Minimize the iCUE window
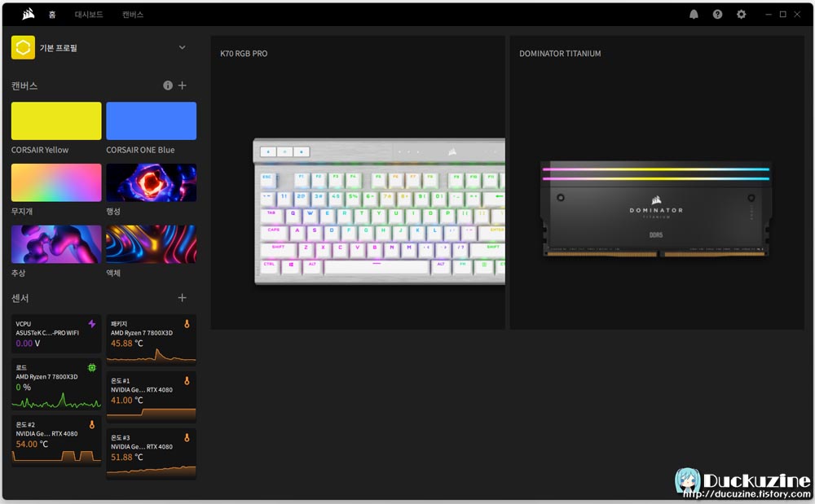 point(769,15)
